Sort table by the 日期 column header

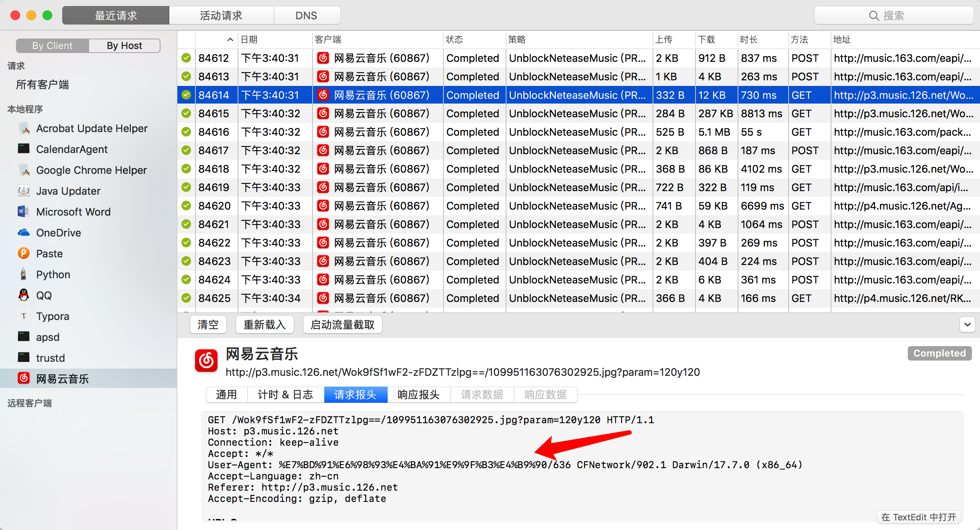[x=275, y=39]
